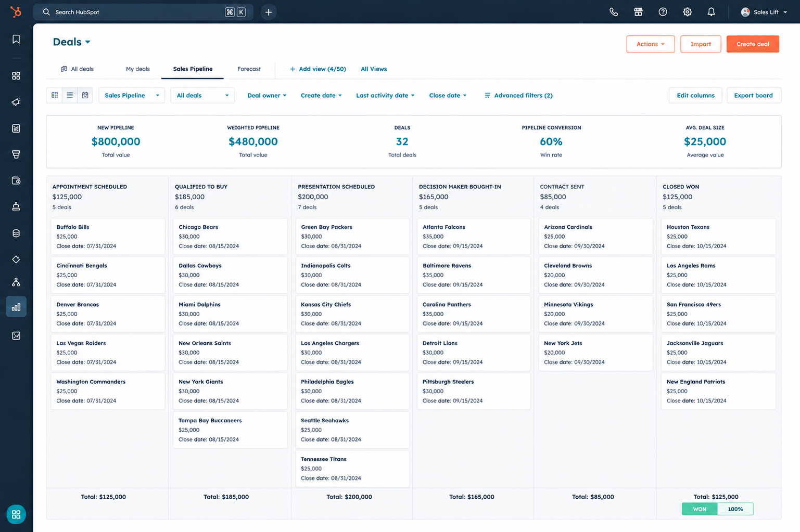
Task: Switch to list view icon
Action: tap(70, 95)
